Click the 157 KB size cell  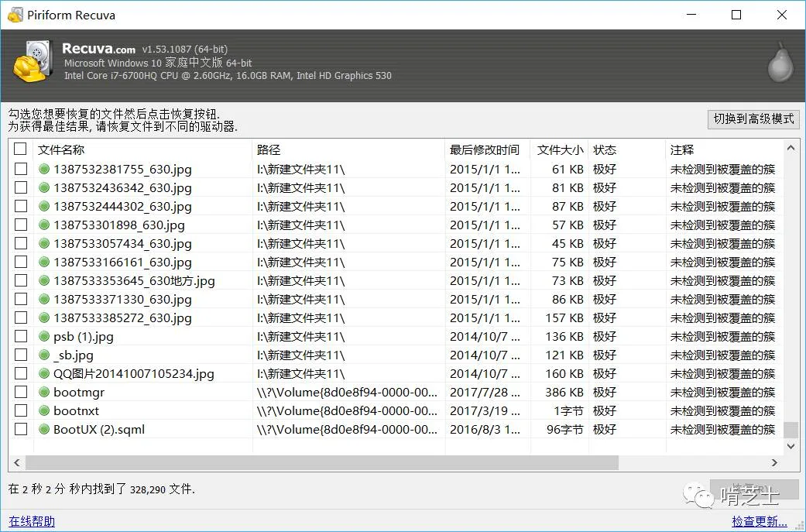[564, 317]
